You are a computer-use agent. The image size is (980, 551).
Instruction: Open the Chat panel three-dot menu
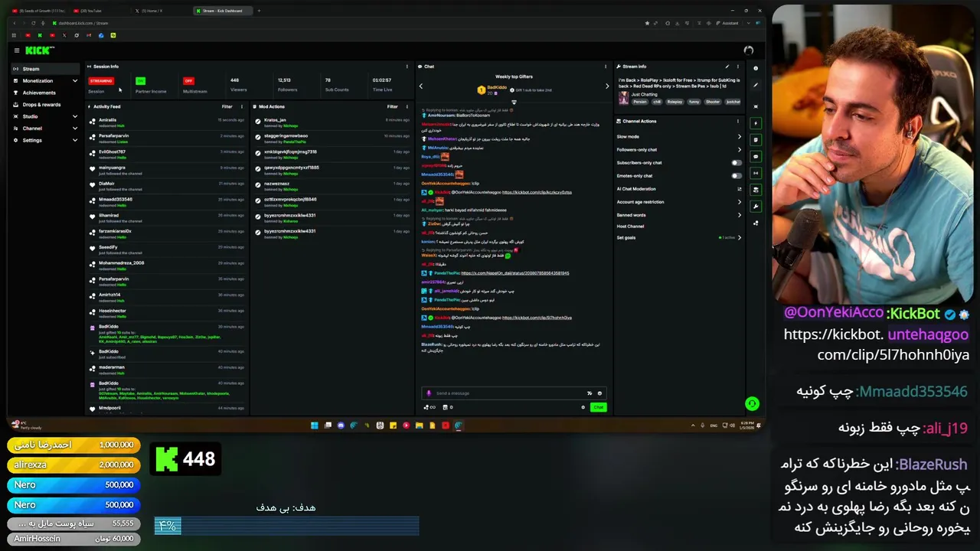[606, 67]
